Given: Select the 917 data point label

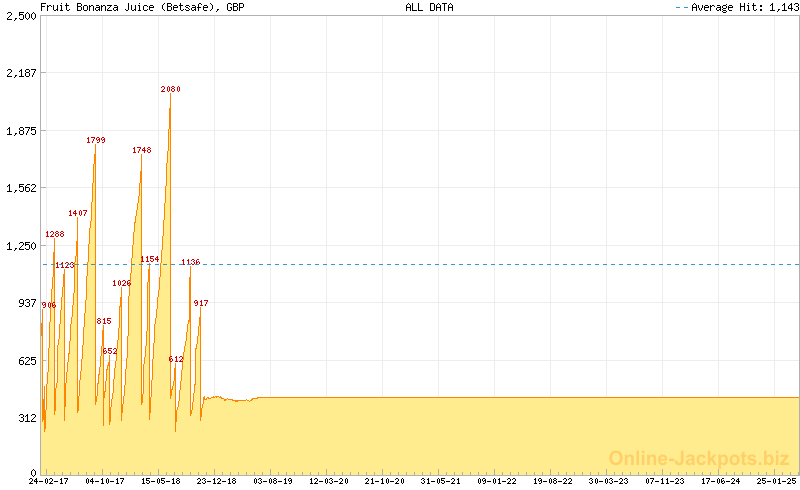Looking at the screenshot, I should point(201,303).
